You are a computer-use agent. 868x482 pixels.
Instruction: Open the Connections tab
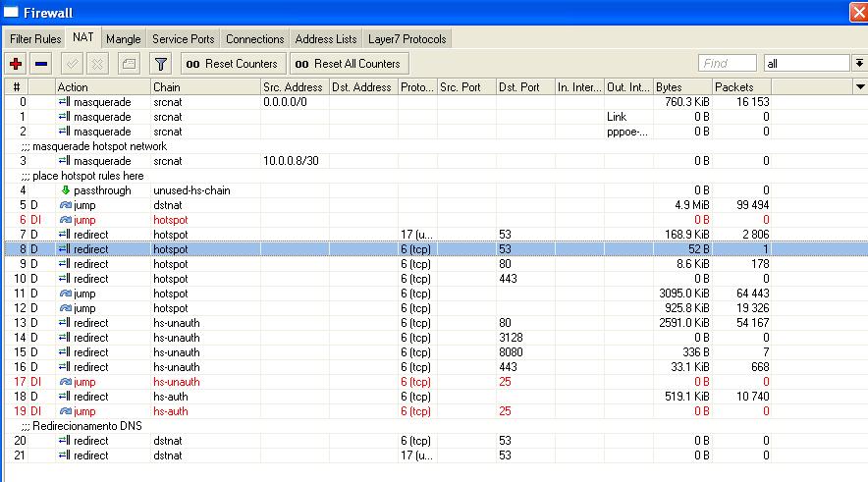pyautogui.click(x=254, y=39)
